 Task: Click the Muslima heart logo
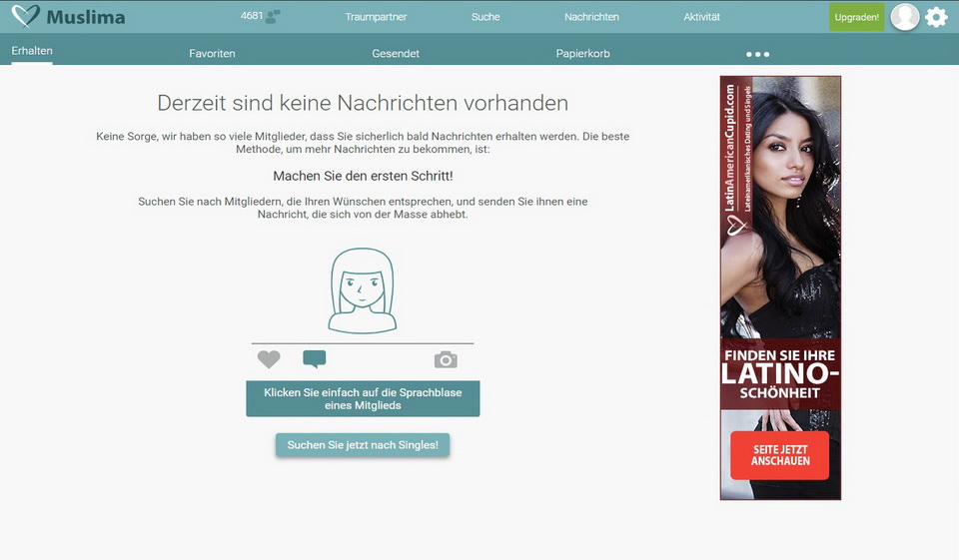[26, 16]
